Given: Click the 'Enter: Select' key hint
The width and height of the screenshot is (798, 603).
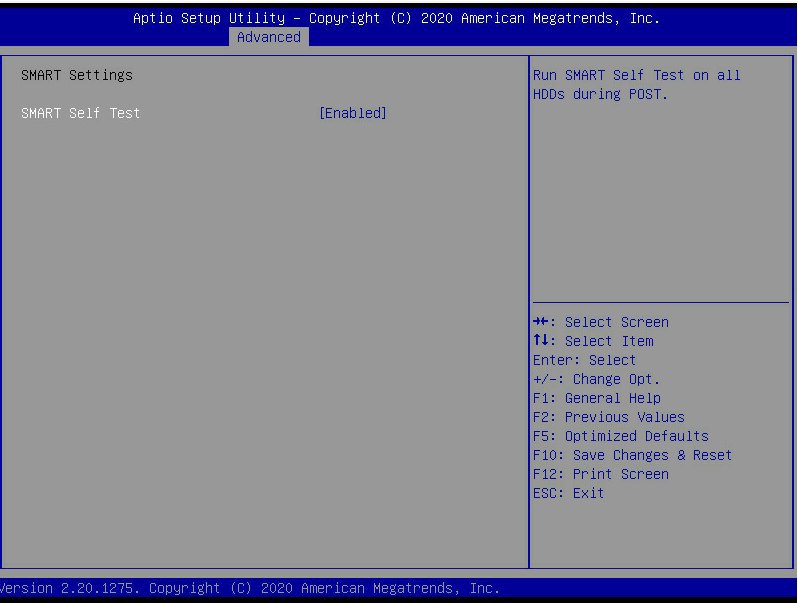Looking at the screenshot, I should 584,360.
